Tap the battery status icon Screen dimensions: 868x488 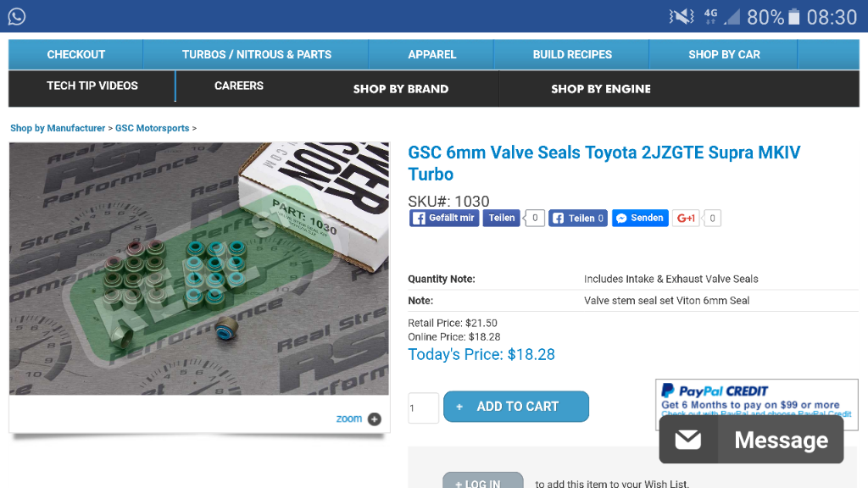[793, 17]
